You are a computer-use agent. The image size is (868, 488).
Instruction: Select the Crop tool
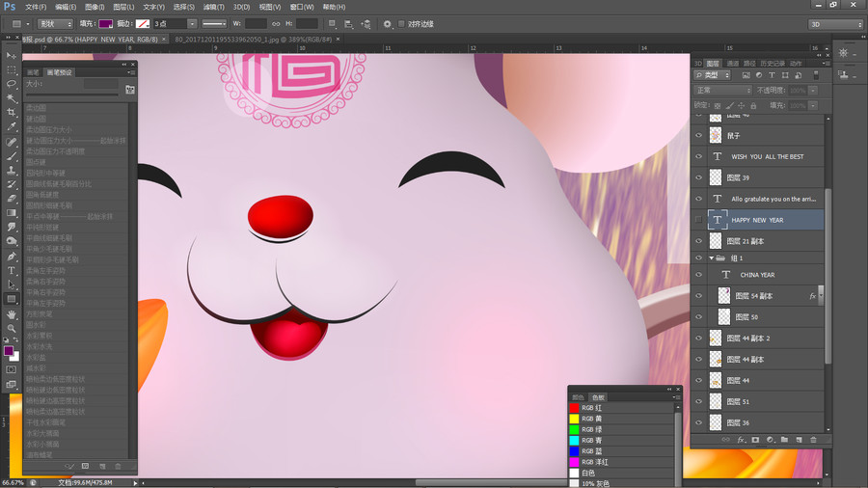click(x=11, y=112)
